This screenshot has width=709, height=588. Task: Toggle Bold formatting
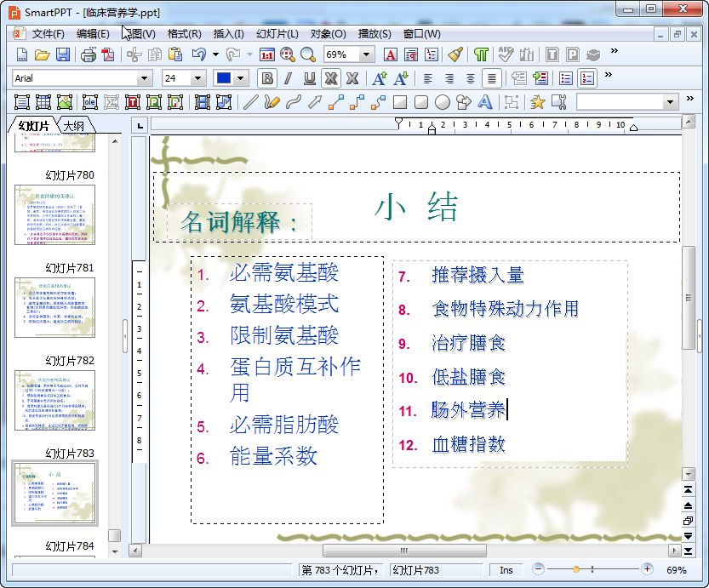267,78
